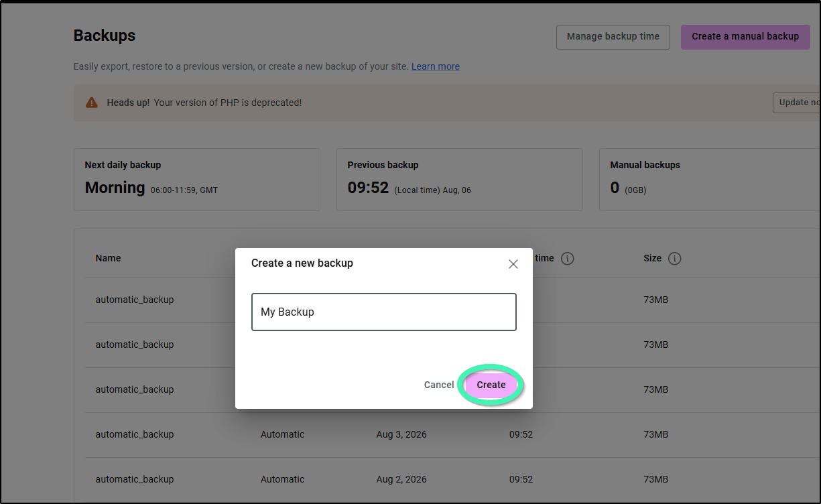Select Aug 3, 2026 date cell
The height and width of the screenshot is (504, 821).
pos(401,434)
